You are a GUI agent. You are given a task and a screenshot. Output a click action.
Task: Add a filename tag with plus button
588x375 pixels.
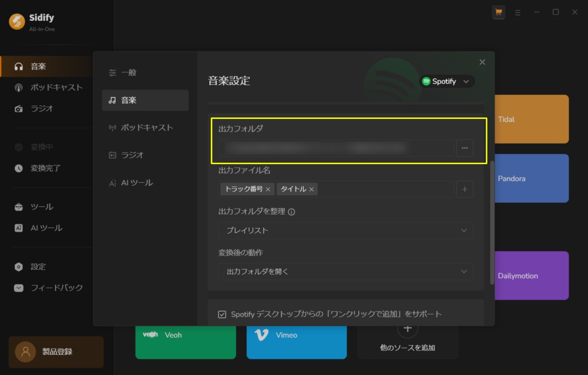[465, 189]
